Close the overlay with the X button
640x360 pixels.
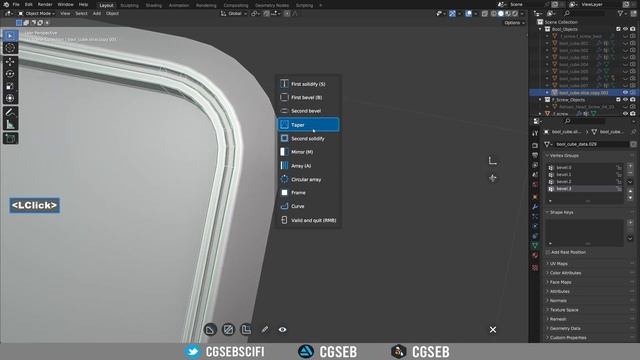tap(493, 329)
